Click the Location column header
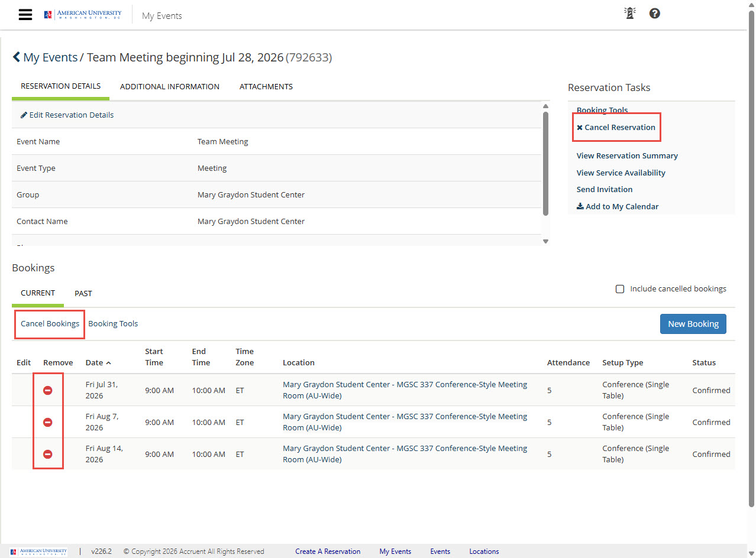 [x=299, y=362]
